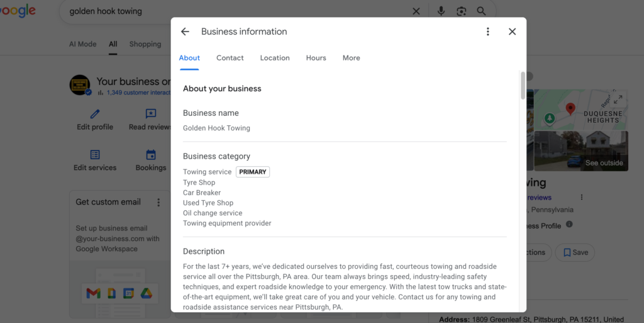Close the Business information dialog

pos(512,31)
